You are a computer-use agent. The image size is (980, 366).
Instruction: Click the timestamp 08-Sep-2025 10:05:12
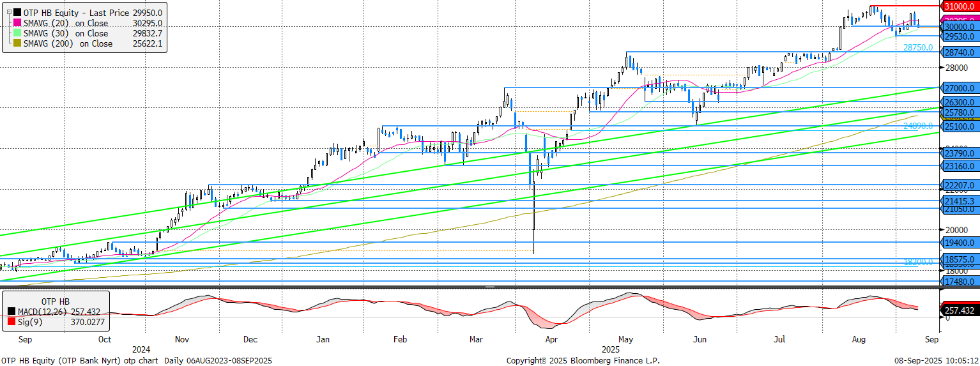[x=937, y=360]
